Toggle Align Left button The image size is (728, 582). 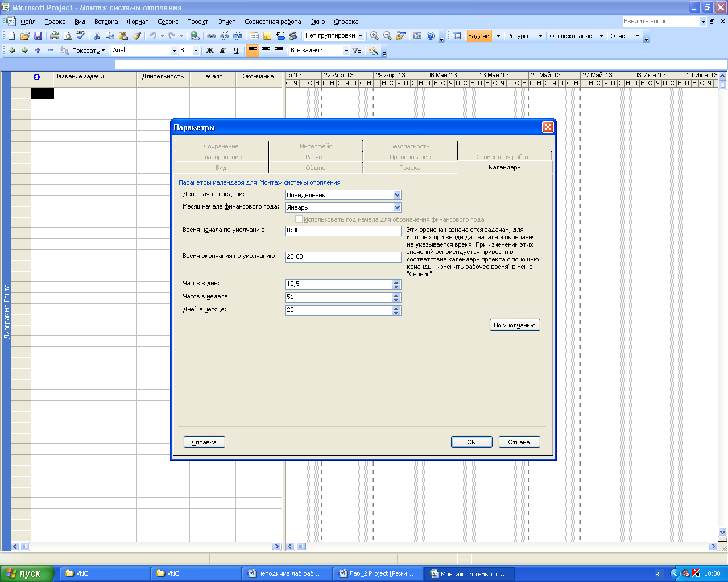[253, 51]
